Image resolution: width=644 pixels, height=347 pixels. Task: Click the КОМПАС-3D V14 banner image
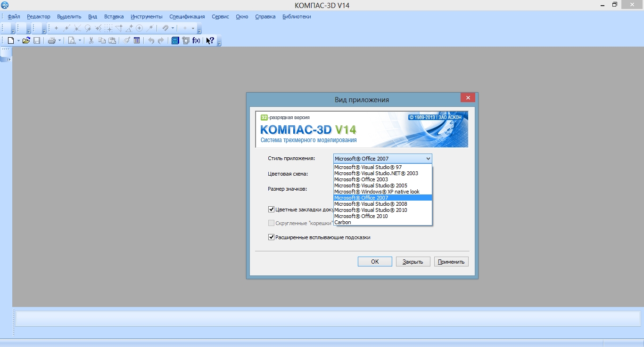click(362, 129)
